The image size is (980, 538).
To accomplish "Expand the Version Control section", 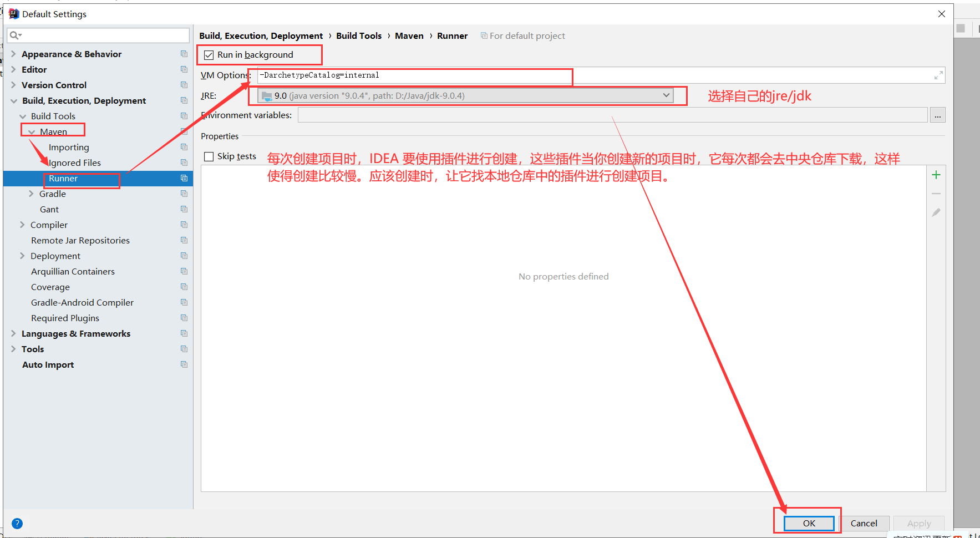I will coord(13,85).
